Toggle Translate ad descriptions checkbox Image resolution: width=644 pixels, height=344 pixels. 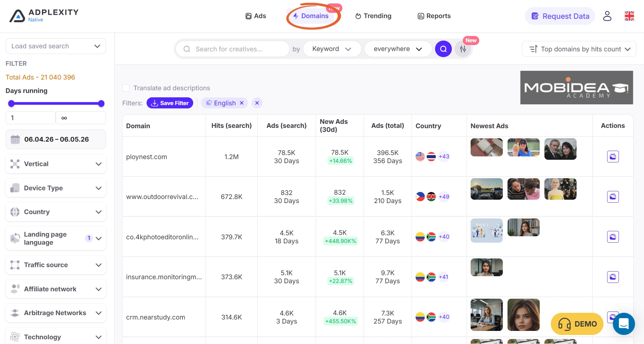126,88
